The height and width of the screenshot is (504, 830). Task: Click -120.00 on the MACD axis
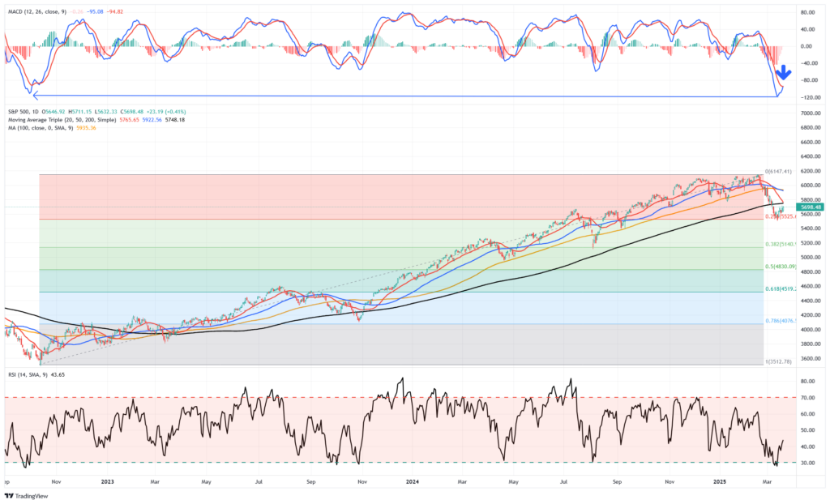tap(811, 97)
